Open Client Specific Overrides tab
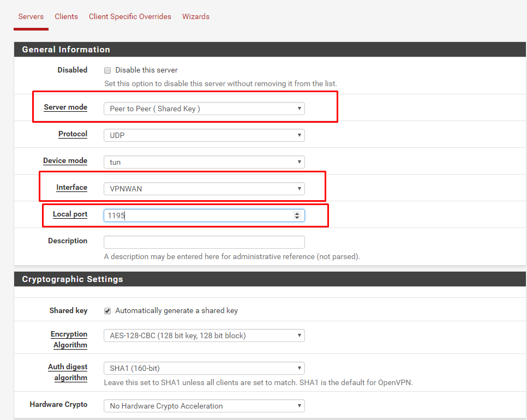Viewport: 527px width, 420px height. click(130, 16)
